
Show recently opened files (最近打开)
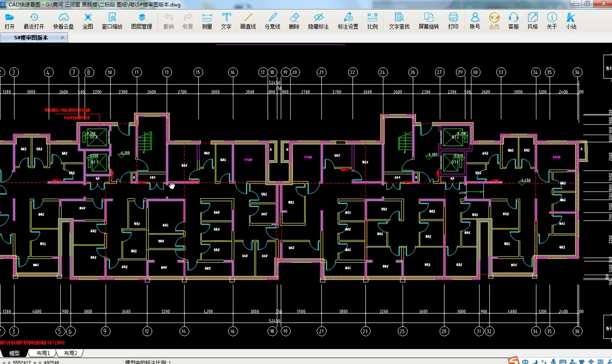34,21
